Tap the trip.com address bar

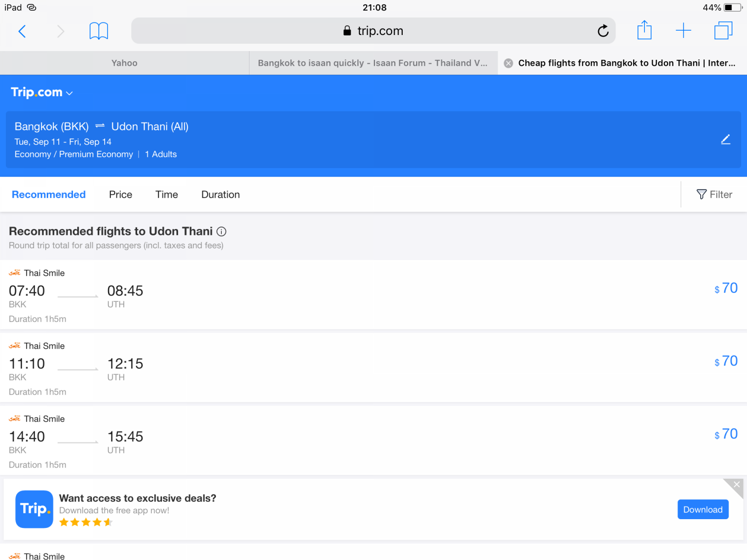tap(373, 31)
